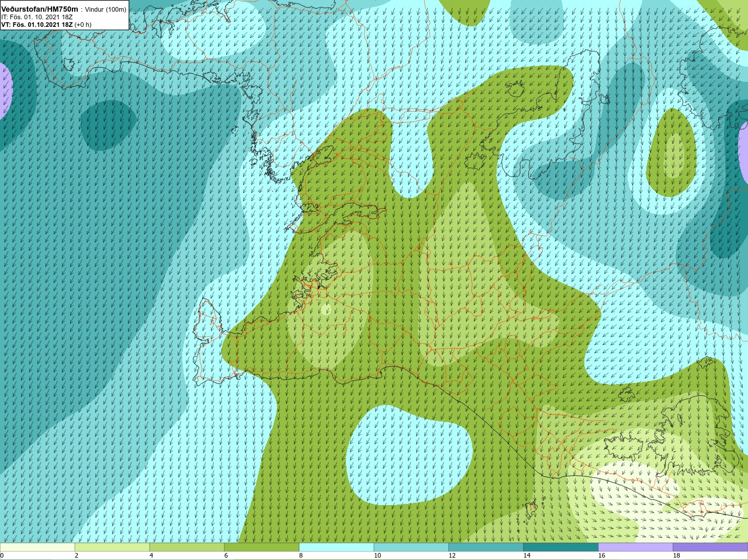
Task: Click the legend value label '14'
Action: coord(527,556)
